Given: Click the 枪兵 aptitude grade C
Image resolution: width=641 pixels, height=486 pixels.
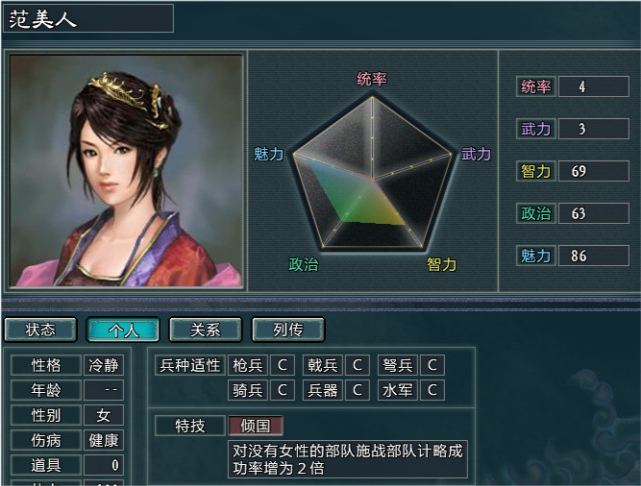Looking at the screenshot, I should coord(282,365).
